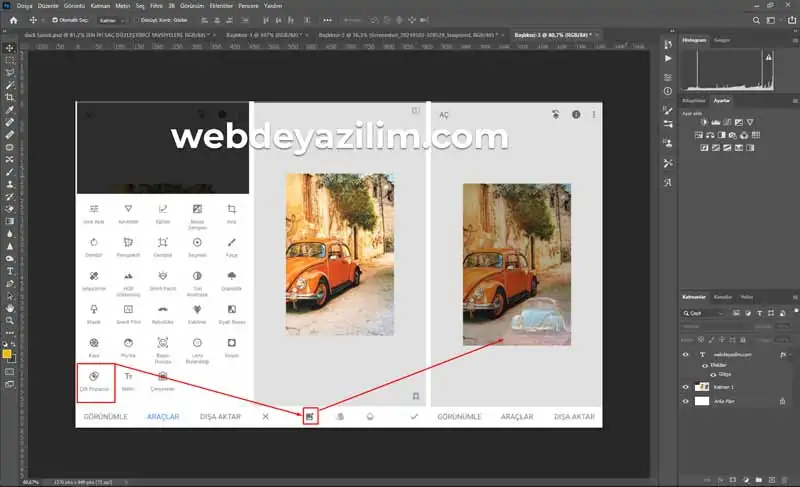Open the Filtre menu
Screen dimensions: 800x487
coord(156,6)
